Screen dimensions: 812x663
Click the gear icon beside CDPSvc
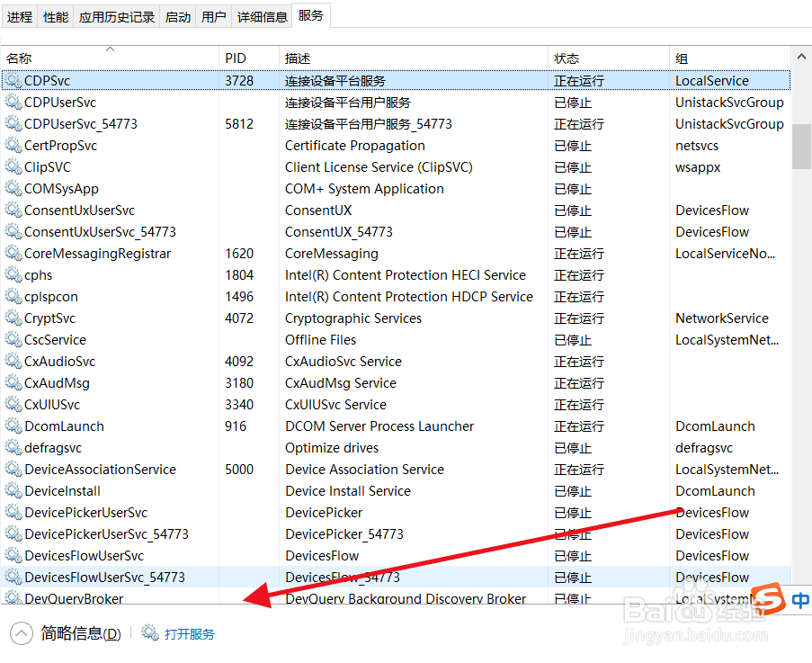(14, 80)
